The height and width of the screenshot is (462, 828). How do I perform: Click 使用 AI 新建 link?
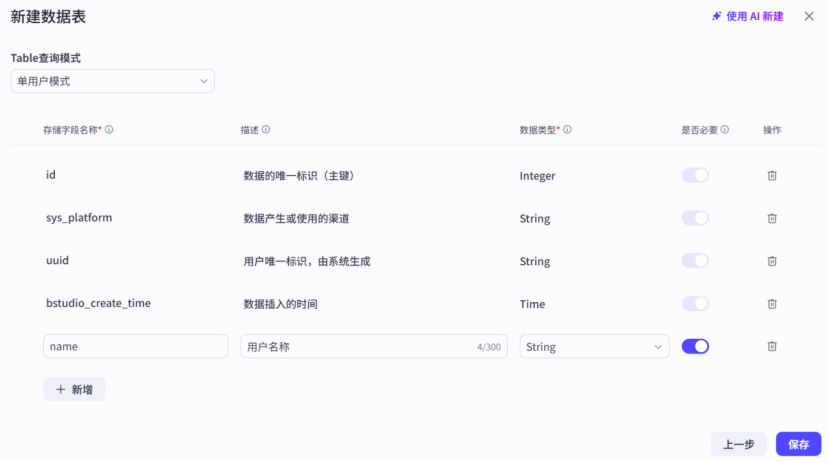click(747, 16)
